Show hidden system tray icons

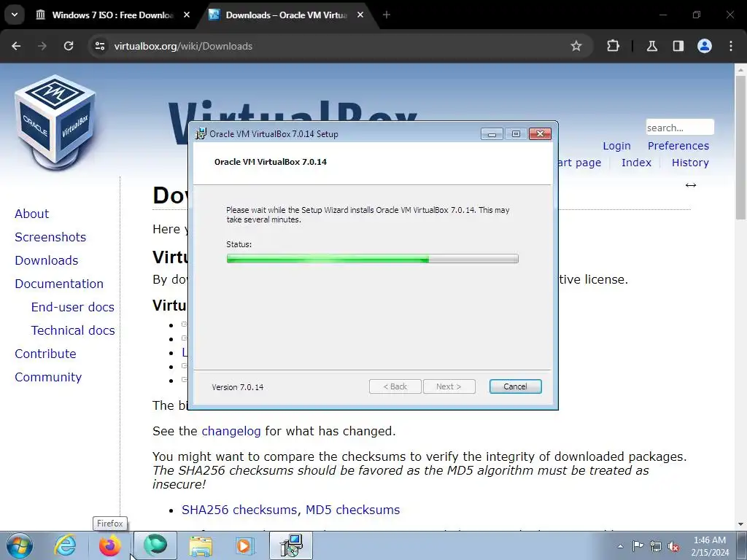pyautogui.click(x=620, y=546)
